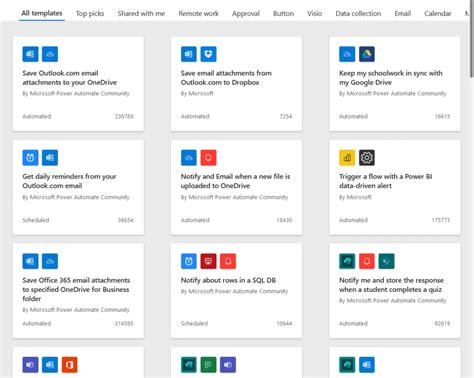The width and height of the screenshot is (474, 378).
Task: Click the Google Drive icon
Action: coord(367,54)
